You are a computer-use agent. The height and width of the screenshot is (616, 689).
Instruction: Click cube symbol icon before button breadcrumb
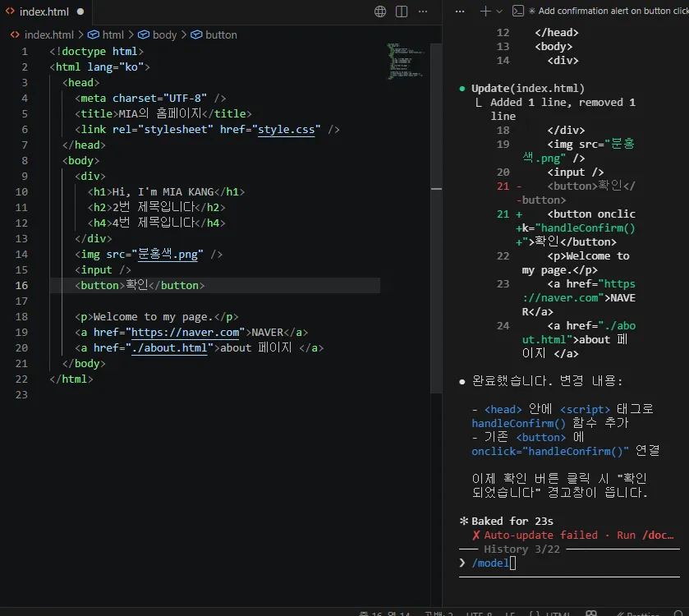pyautogui.click(x=196, y=34)
